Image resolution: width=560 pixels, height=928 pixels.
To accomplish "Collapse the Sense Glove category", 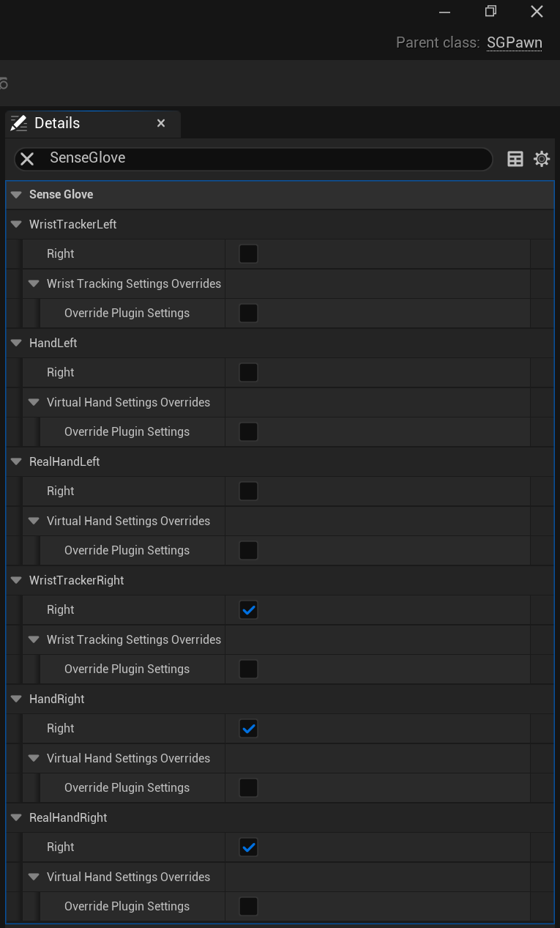I will coord(15,194).
